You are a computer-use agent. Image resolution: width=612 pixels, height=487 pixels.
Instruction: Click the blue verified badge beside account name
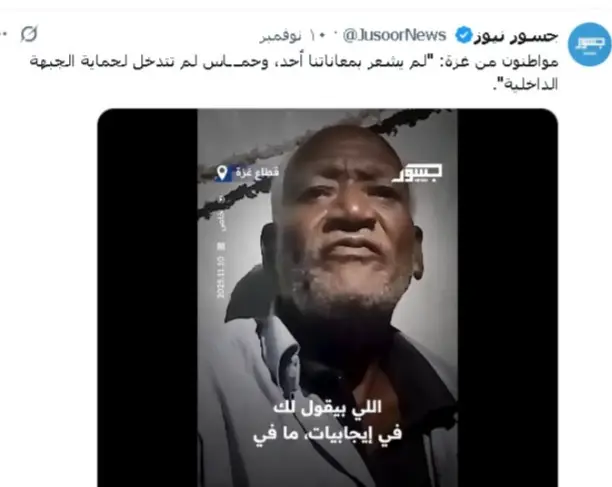tap(464, 36)
